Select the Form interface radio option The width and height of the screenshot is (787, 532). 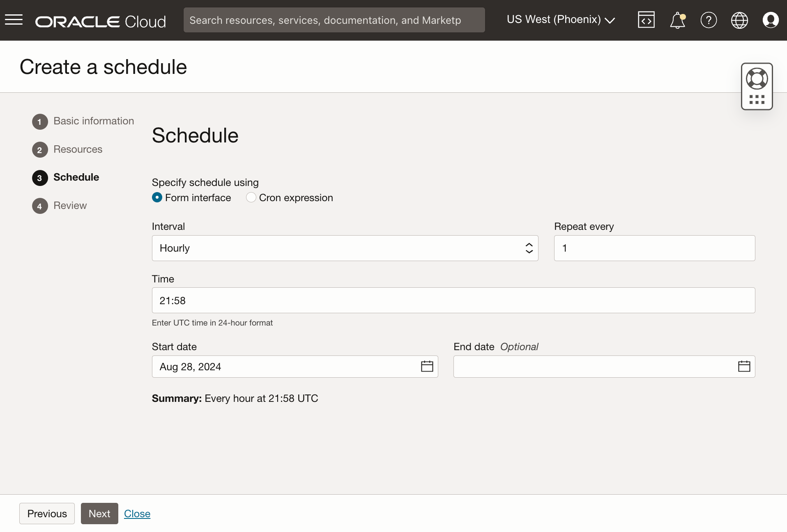(157, 197)
